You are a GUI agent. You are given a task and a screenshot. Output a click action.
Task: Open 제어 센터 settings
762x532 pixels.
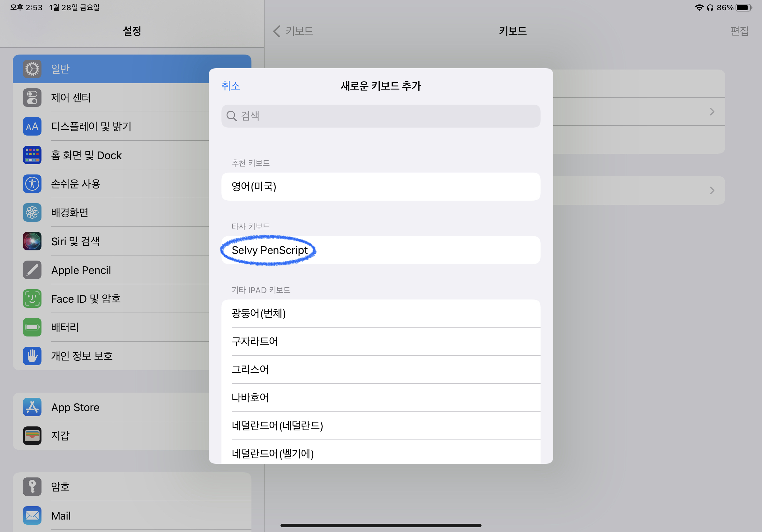(x=110, y=98)
